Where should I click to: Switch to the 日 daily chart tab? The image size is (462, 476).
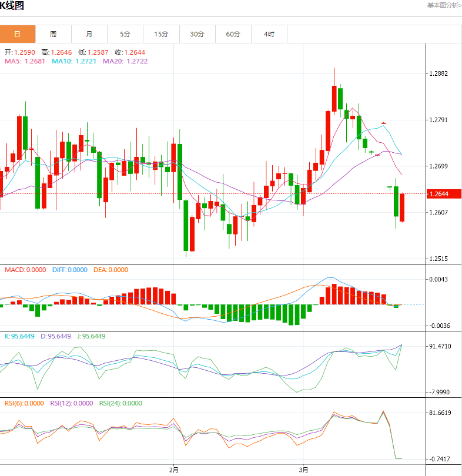18,34
